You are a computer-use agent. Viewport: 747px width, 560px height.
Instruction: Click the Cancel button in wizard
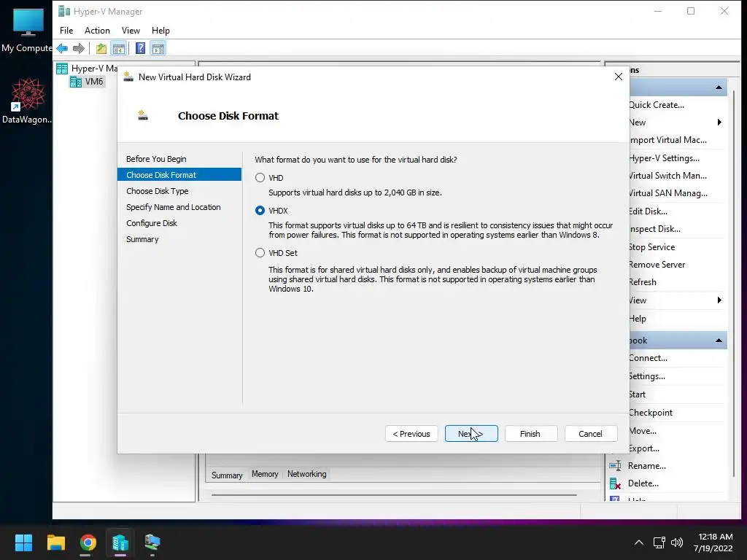tap(591, 434)
